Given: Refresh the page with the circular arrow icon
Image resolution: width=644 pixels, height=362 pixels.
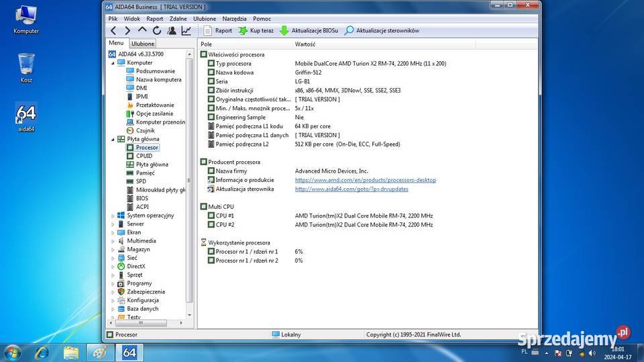Looking at the screenshot, I should click(x=156, y=30).
